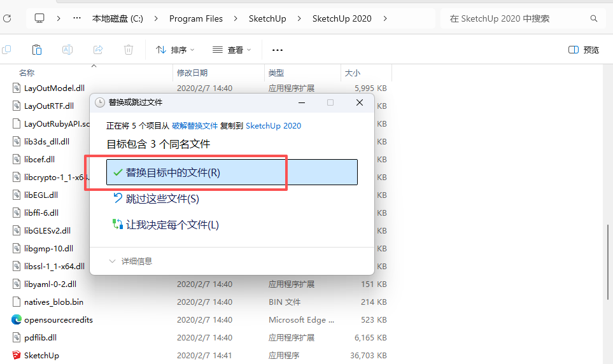
Task: Click the 36,703 KB size cell
Action: click(x=369, y=355)
